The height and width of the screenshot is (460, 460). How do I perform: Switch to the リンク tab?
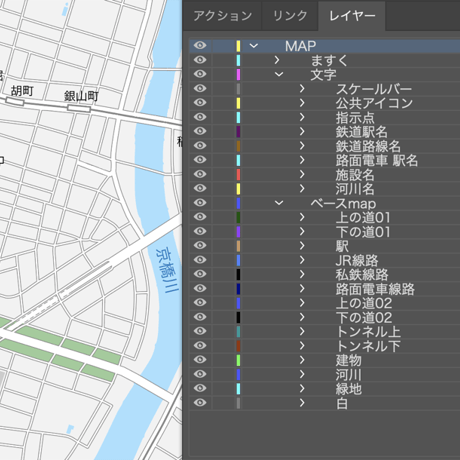pos(290,16)
